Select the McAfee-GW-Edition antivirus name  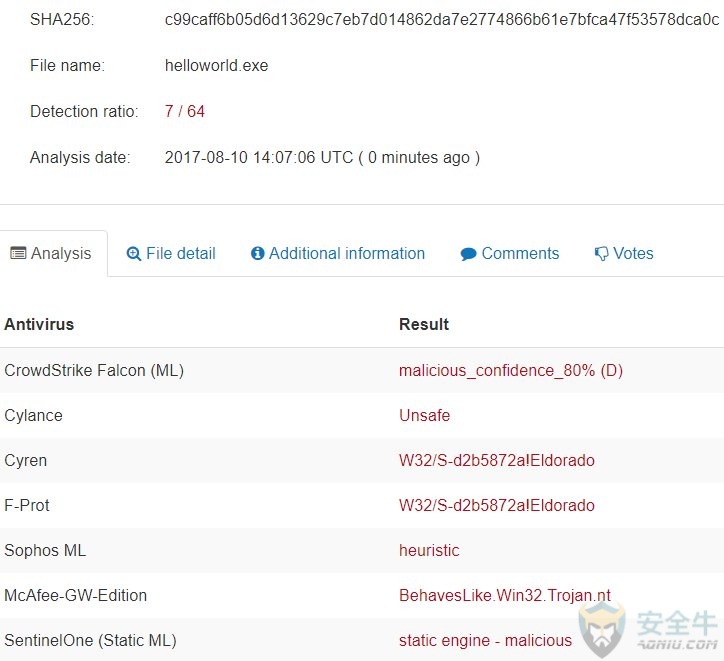pos(76,595)
